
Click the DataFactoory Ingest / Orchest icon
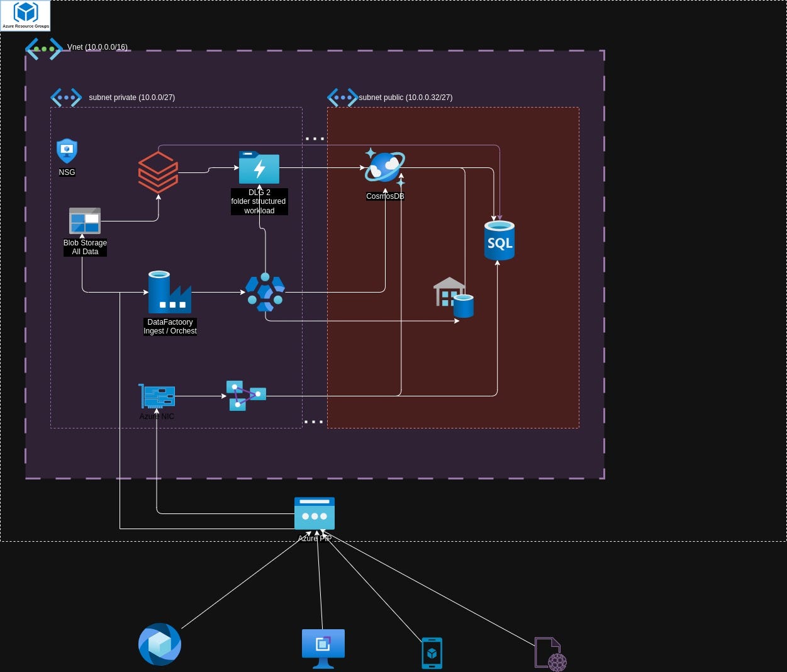click(x=169, y=293)
